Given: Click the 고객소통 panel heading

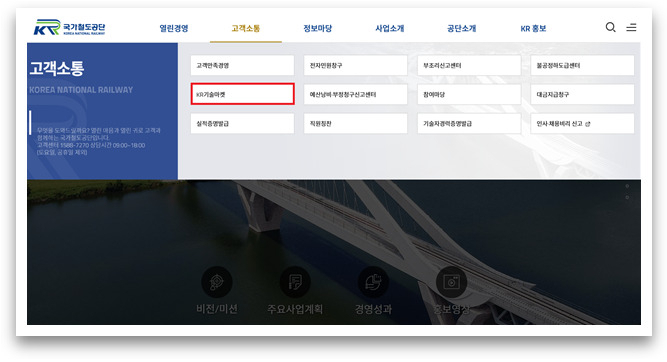Looking at the screenshot, I should (57, 68).
